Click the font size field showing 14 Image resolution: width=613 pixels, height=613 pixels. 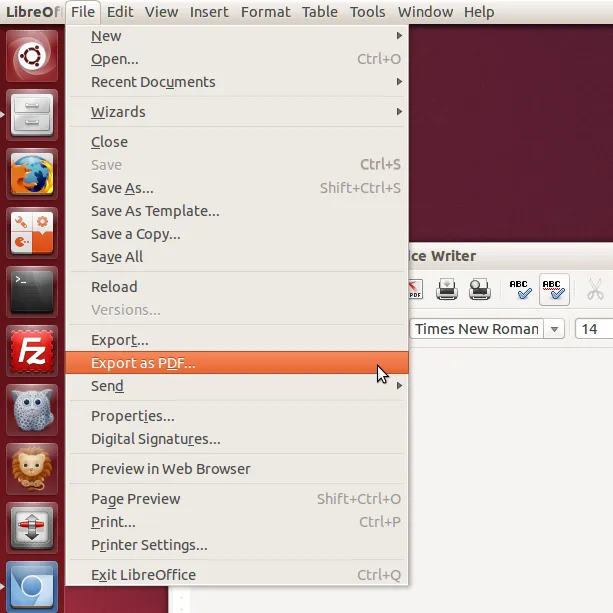click(x=594, y=329)
